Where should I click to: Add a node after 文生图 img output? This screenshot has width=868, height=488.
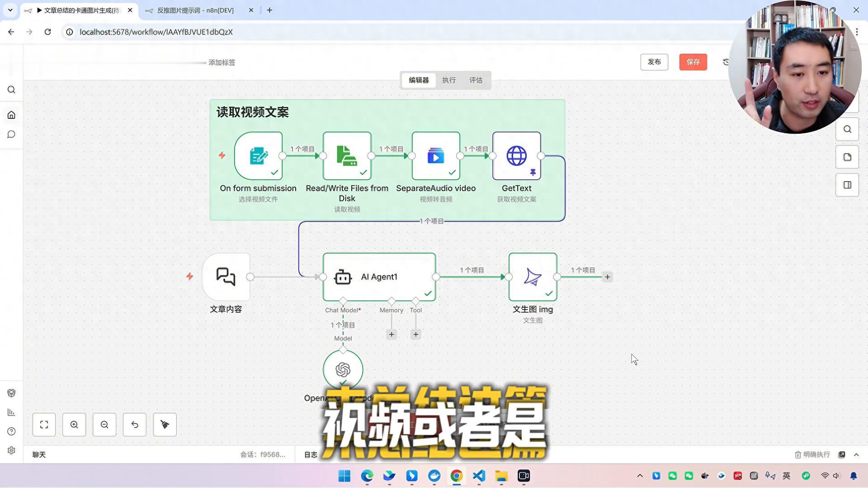(x=608, y=277)
